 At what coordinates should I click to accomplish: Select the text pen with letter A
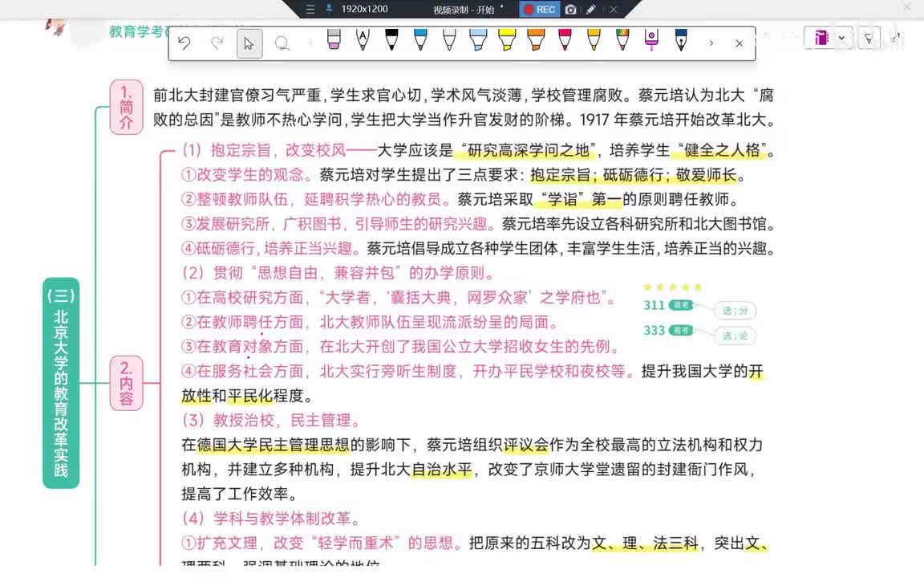click(363, 40)
